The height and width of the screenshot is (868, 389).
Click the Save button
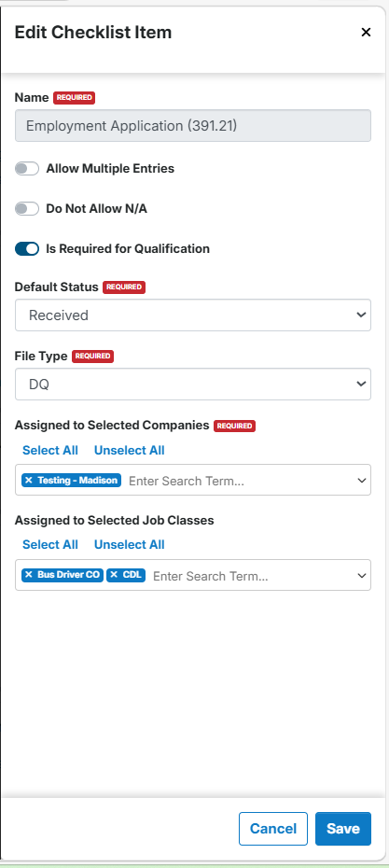tap(343, 829)
